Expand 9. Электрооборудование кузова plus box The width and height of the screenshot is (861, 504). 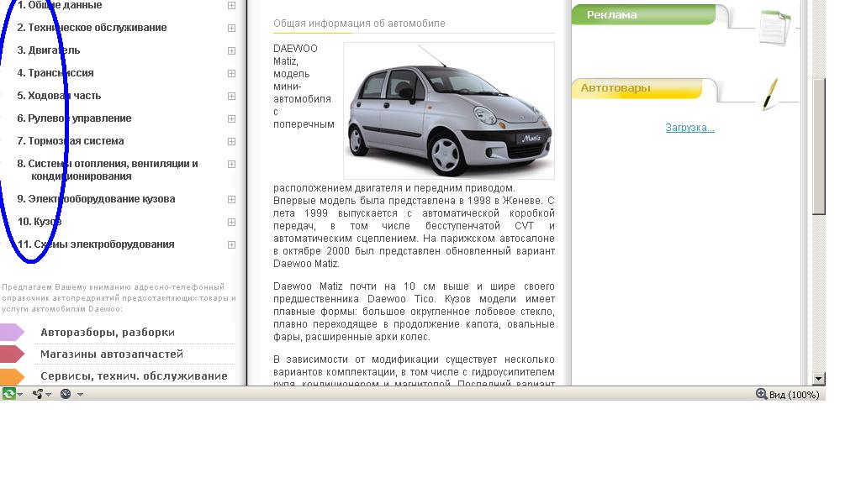click(232, 200)
